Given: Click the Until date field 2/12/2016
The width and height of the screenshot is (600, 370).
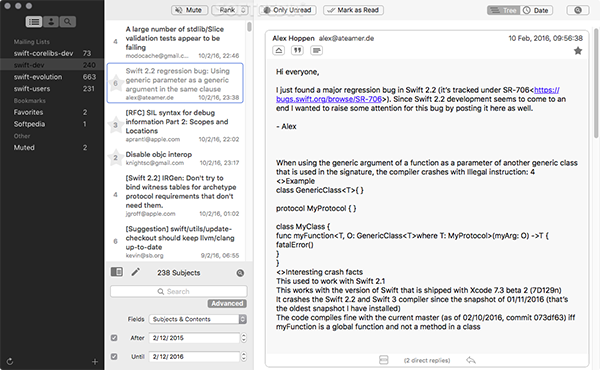Looking at the screenshot, I should pyautogui.click(x=194, y=357).
